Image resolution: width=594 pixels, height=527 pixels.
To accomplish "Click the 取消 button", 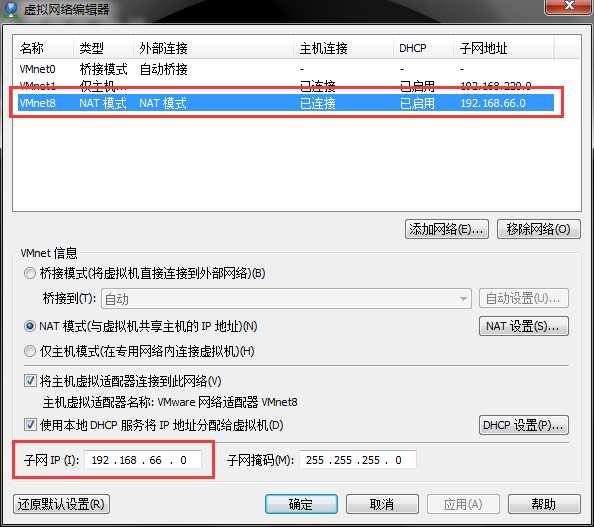I will pos(382,504).
